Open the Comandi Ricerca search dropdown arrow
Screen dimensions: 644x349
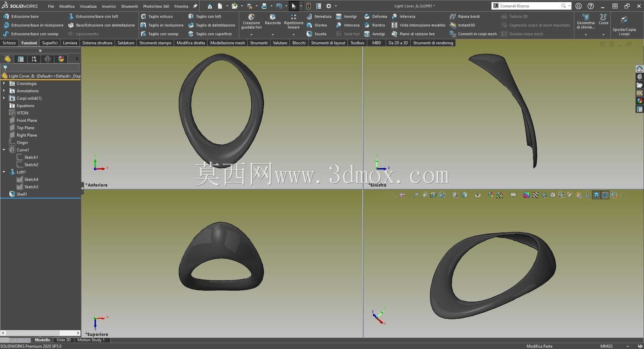[569, 6]
